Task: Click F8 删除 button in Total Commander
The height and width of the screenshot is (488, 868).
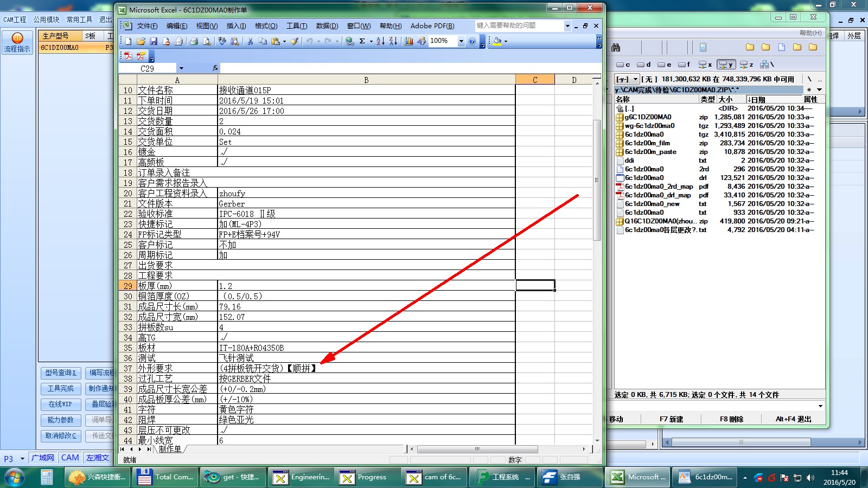Action: [731, 419]
